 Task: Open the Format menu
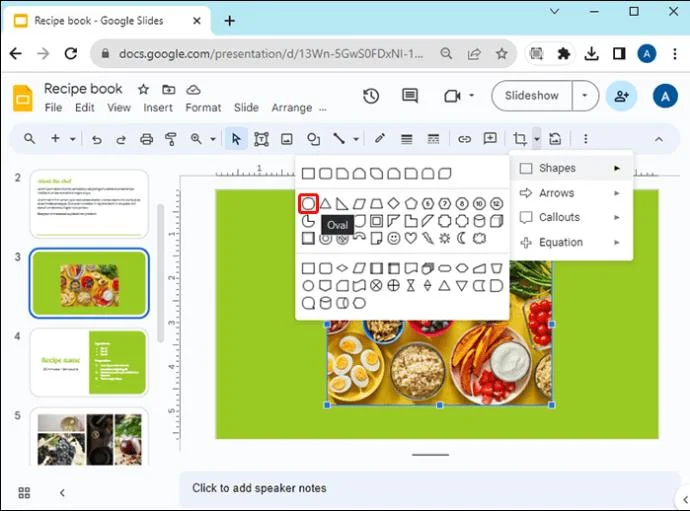coord(203,108)
